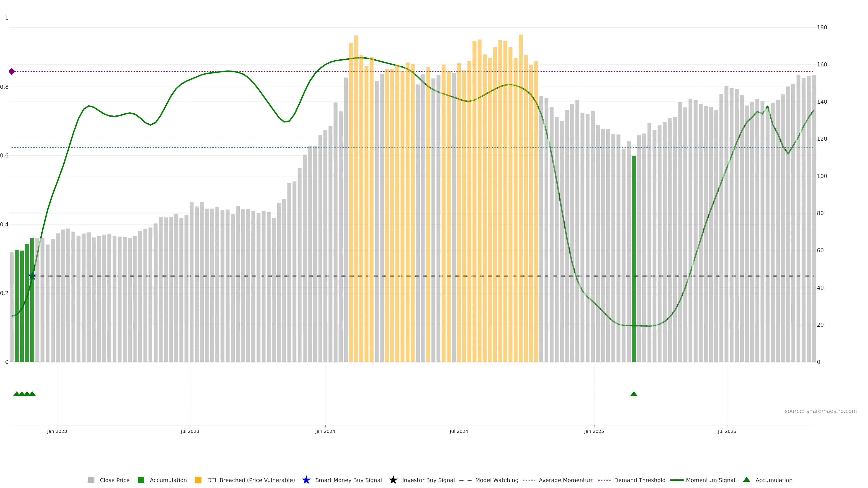Image resolution: width=868 pixels, height=488 pixels.
Task: Click the orange DTL Breached legend swatch
Action: pos(198,480)
